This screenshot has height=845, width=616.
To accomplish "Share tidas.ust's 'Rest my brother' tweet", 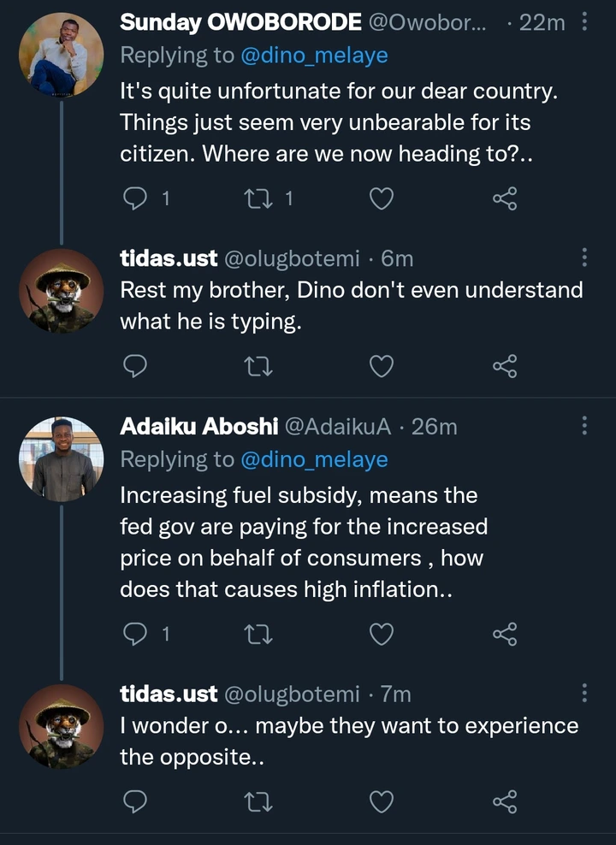I will tap(505, 367).
